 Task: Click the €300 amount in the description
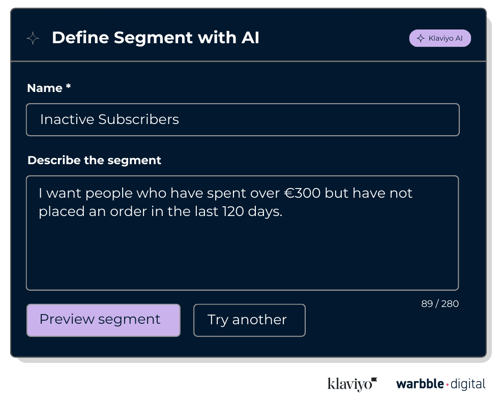click(x=302, y=193)
